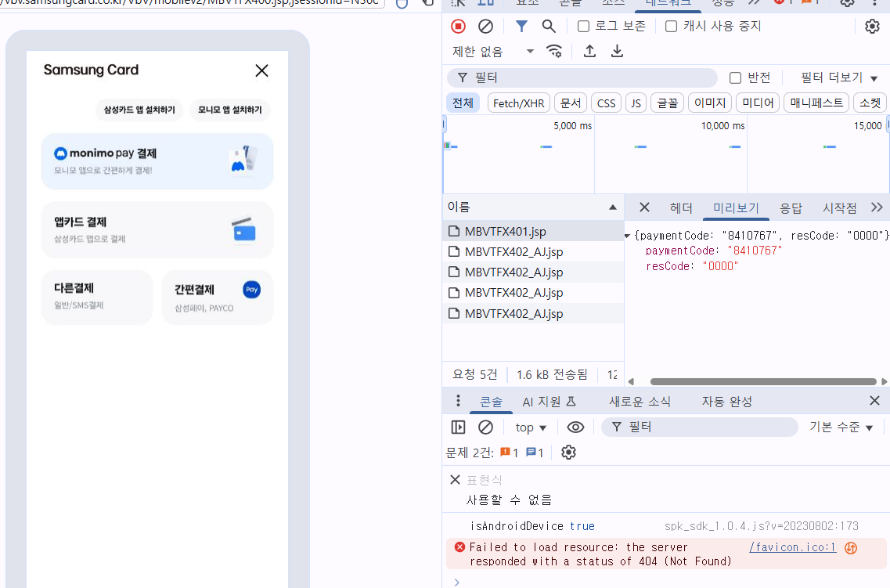The image size is (890, 588).
Task: Click the document icon beside MBVTFX401.jsp
Action: (x=453, y=231)
